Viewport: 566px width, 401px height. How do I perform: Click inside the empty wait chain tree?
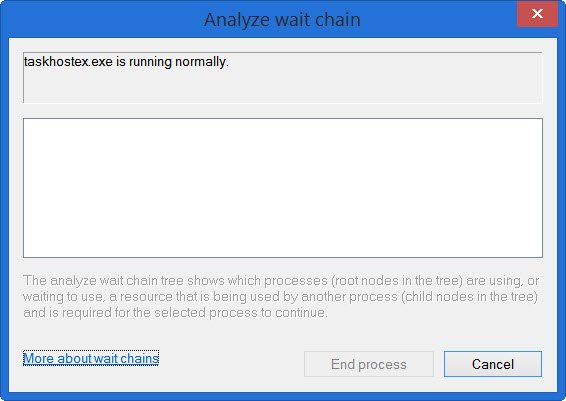tap(283, 188)
